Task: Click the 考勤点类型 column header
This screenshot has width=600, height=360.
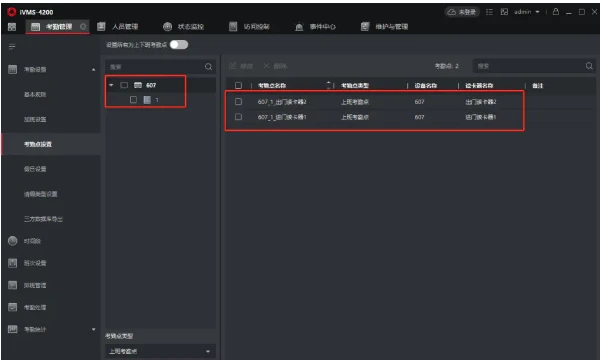Action: click(x=355, y=86)
